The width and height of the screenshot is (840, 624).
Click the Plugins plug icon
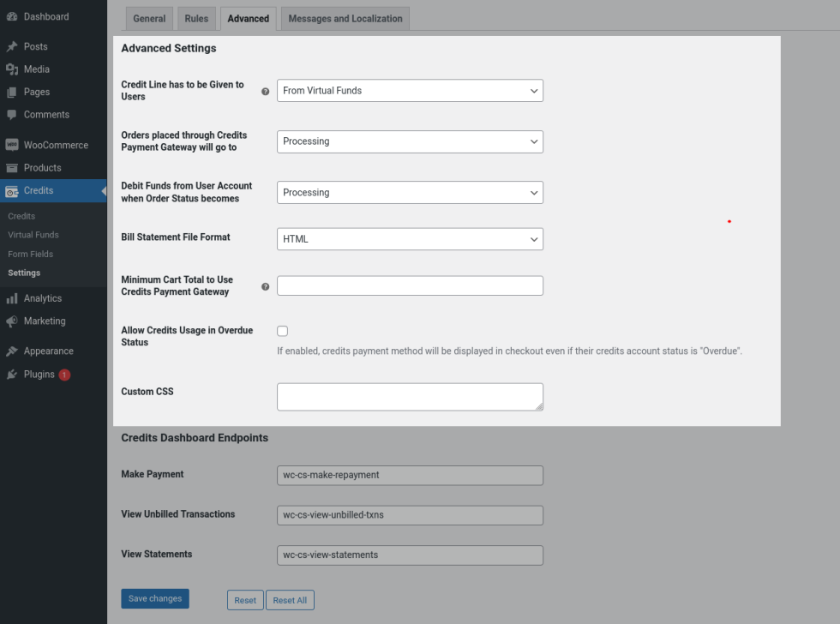coord(12,375)
